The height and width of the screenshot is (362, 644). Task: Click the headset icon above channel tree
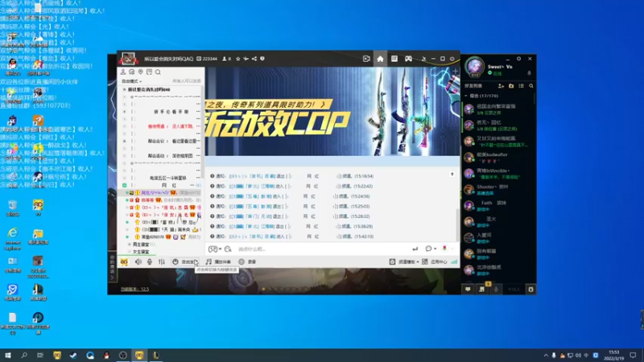[x=131, y=72]
